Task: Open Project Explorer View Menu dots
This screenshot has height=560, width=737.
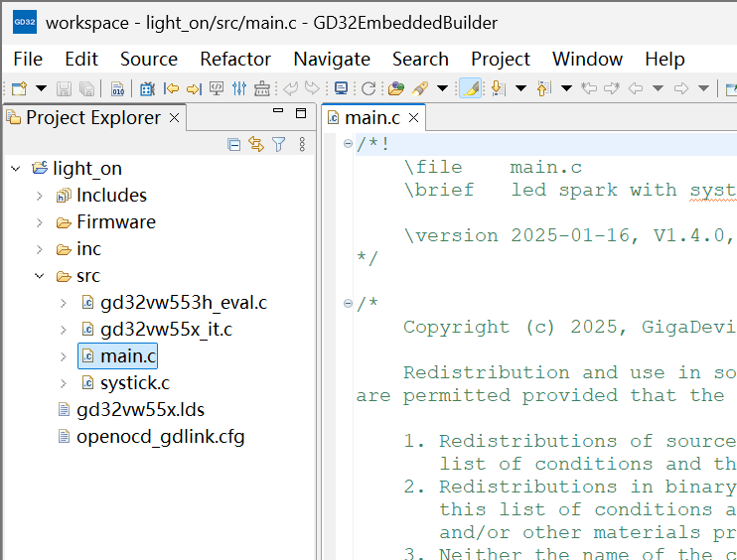Action: 302,144
